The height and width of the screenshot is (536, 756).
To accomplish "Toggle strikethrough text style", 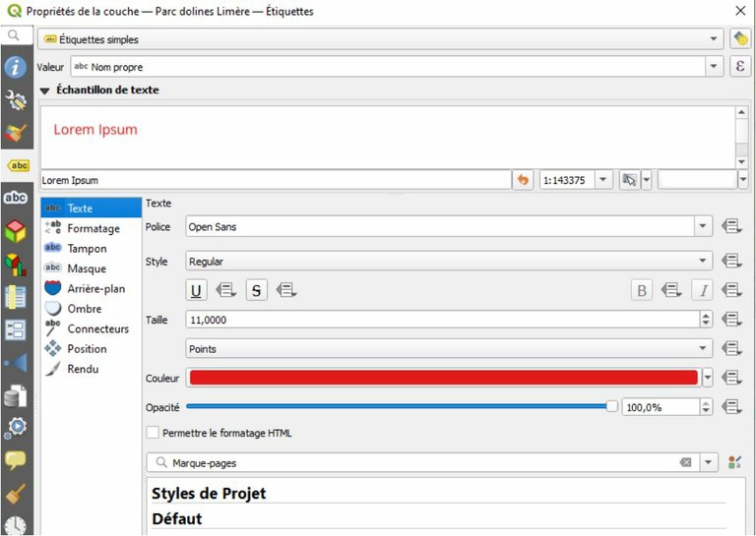I will click(256, 290).
